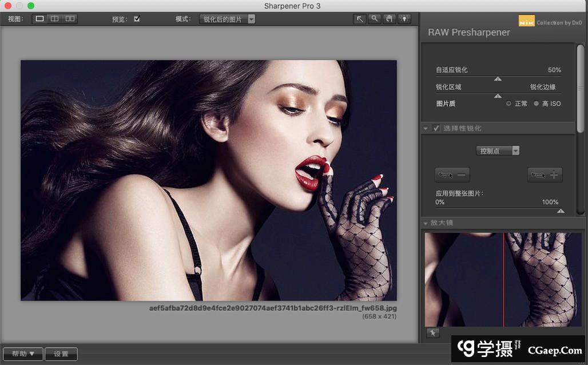
Task: Click the remove control point (minus) button
Action: point(452,175)
